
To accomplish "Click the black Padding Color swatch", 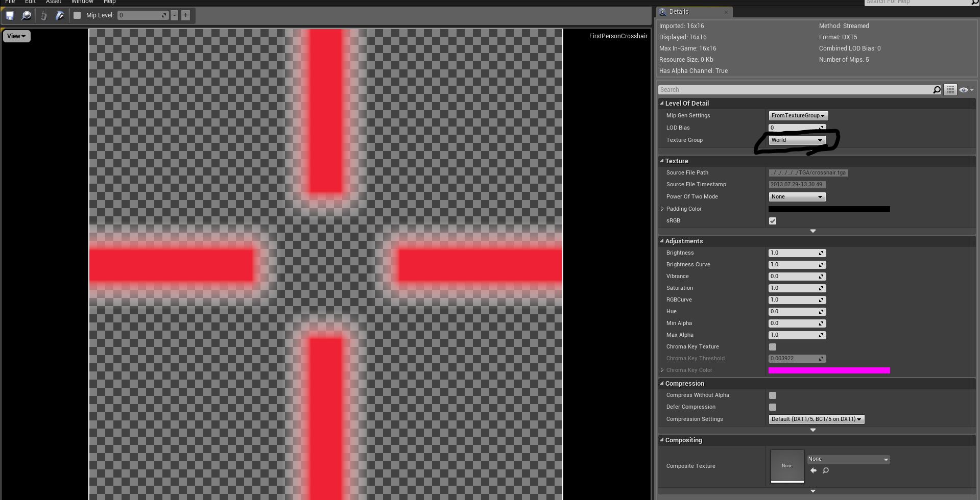I will (x=829, y=209).
